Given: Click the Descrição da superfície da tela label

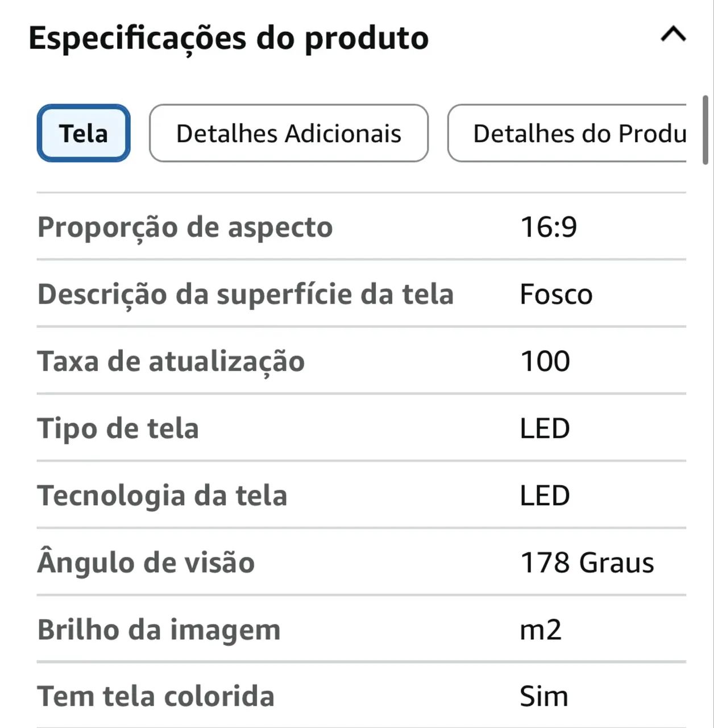Looking at the screenshot, I should pos(245,294).
